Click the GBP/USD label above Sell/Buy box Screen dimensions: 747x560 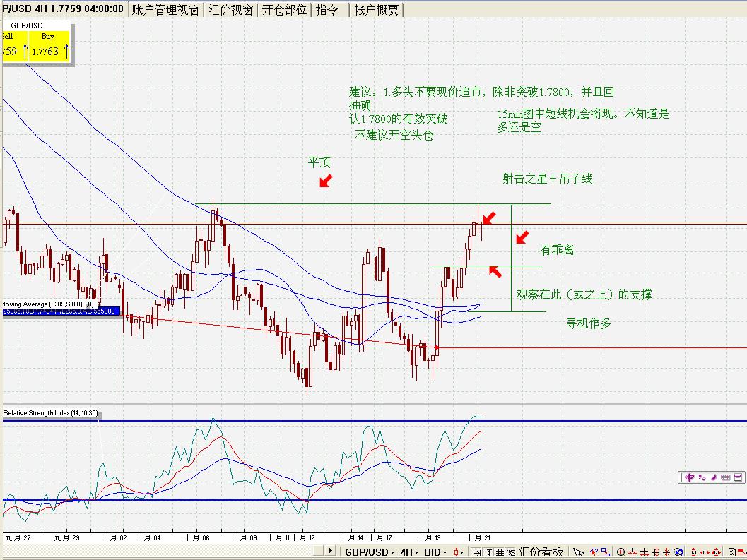[27, 25]
